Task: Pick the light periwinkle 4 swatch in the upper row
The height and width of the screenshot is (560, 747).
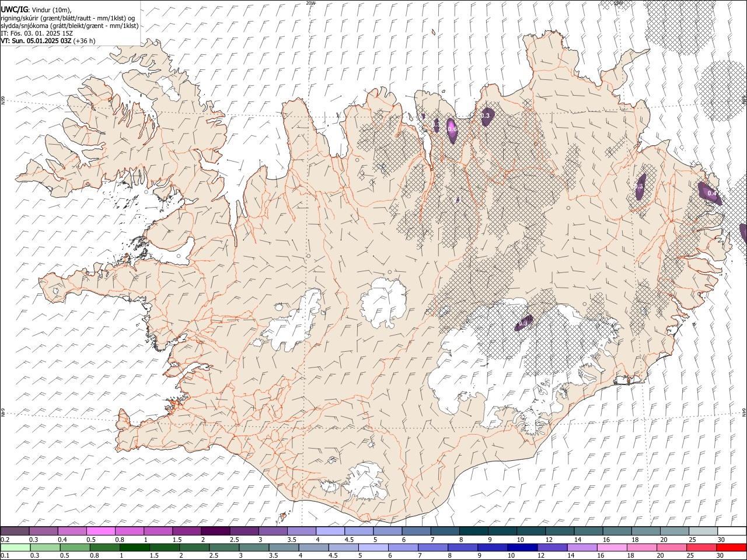Action: [x=330, y=531]
